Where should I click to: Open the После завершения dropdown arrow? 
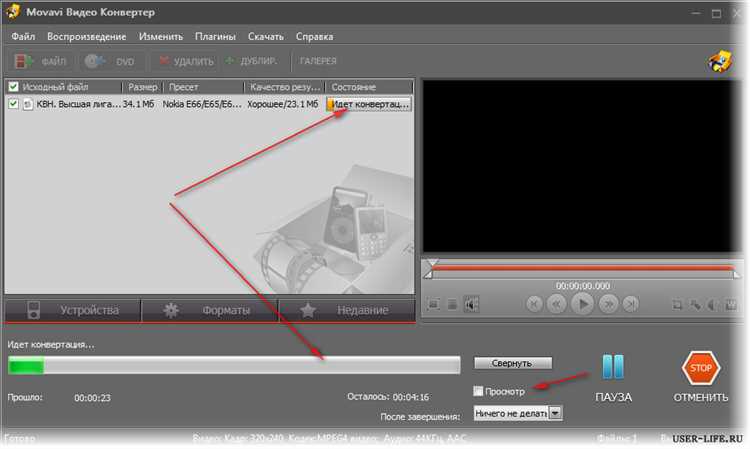point(555,413)
